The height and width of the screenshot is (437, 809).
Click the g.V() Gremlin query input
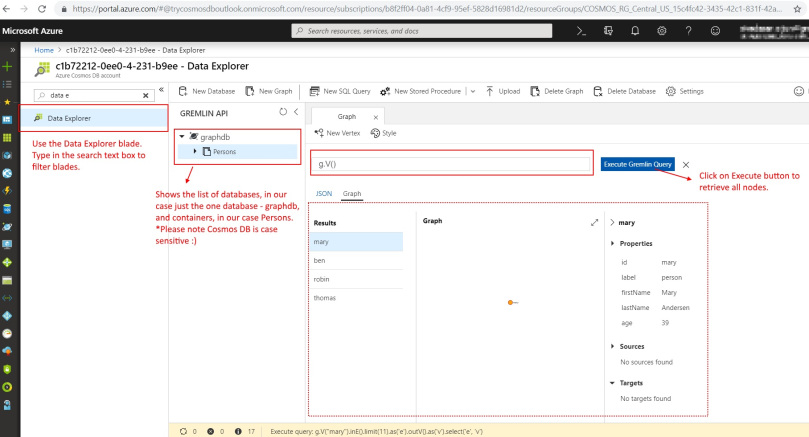451,164
